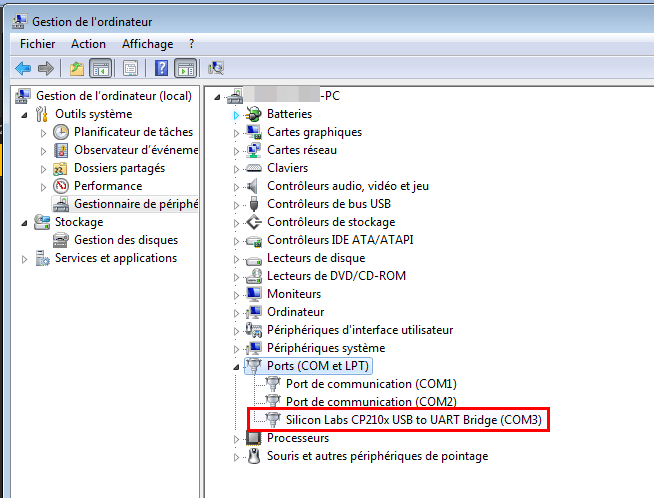Click the Up one level folder icon
The image size is (654, 498).
(77, 68)
